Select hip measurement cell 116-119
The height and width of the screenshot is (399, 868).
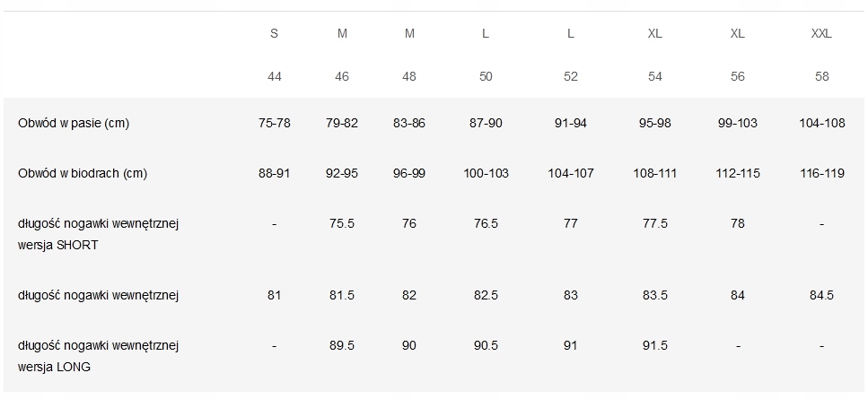click(x=821, y=173)
